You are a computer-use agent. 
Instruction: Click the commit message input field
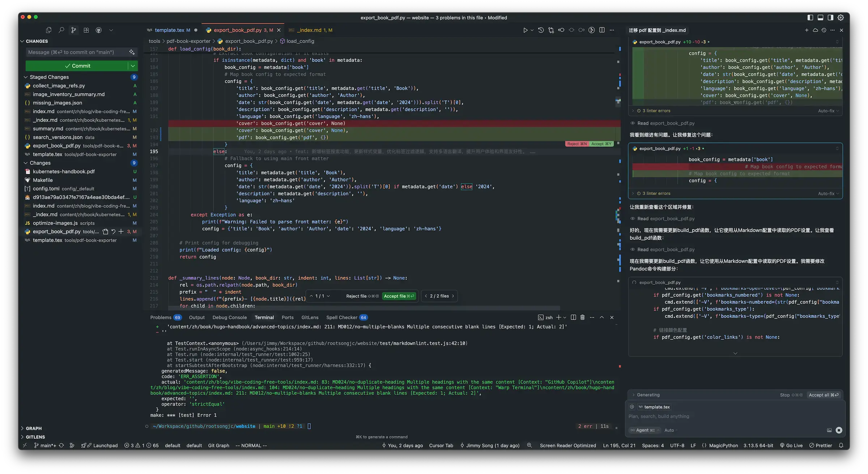point(76,52)
